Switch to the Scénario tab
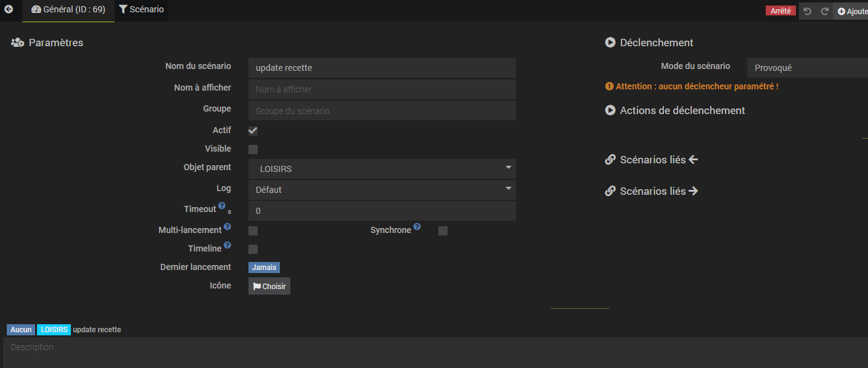868x368 pixels. tap(142, 10)
